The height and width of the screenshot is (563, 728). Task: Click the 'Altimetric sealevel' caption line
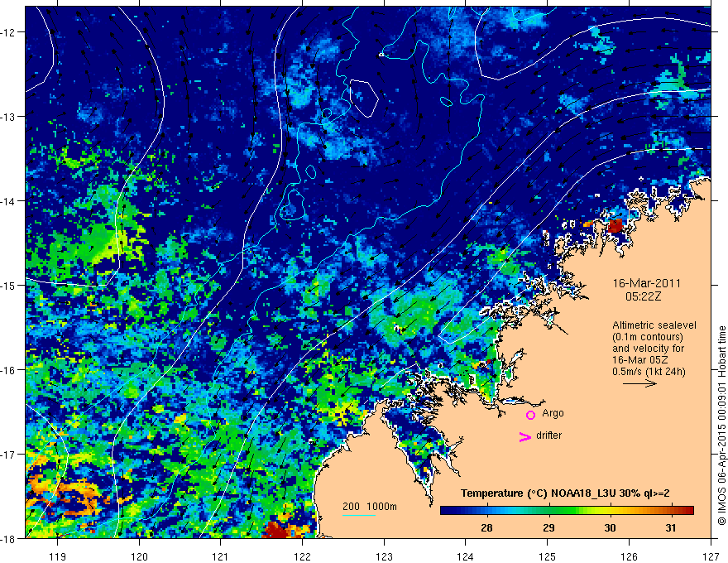tap(654, 325)
